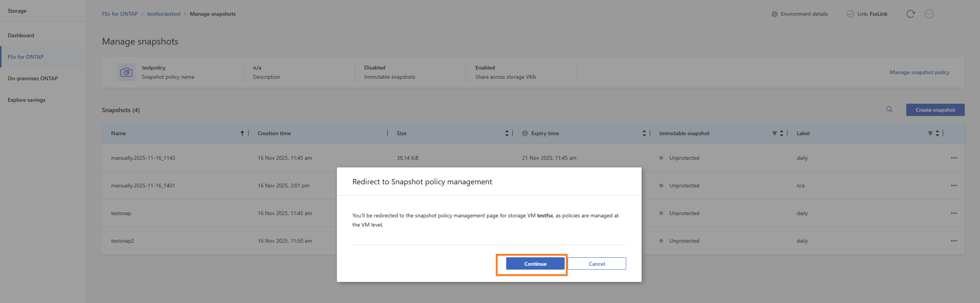Filter the Label column
The width and height of the screenshot is (980, 303).
coord(930,133)
